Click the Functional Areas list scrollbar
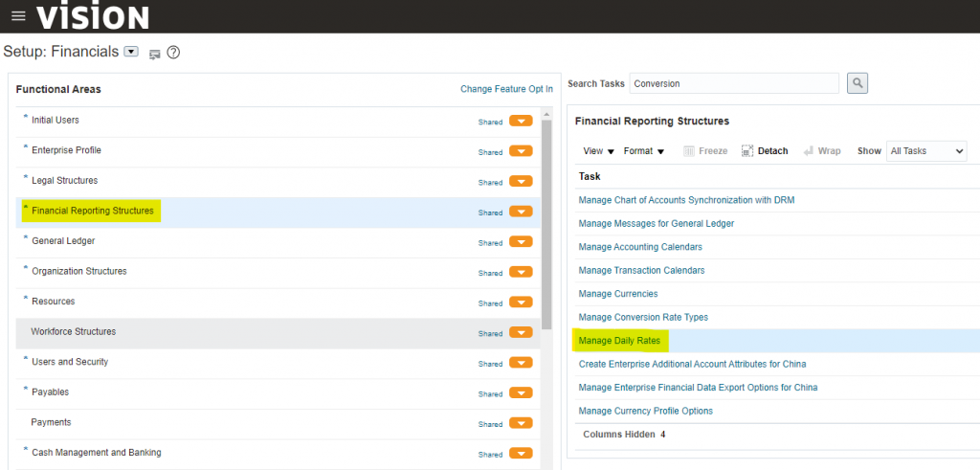 tap(546, 220)
